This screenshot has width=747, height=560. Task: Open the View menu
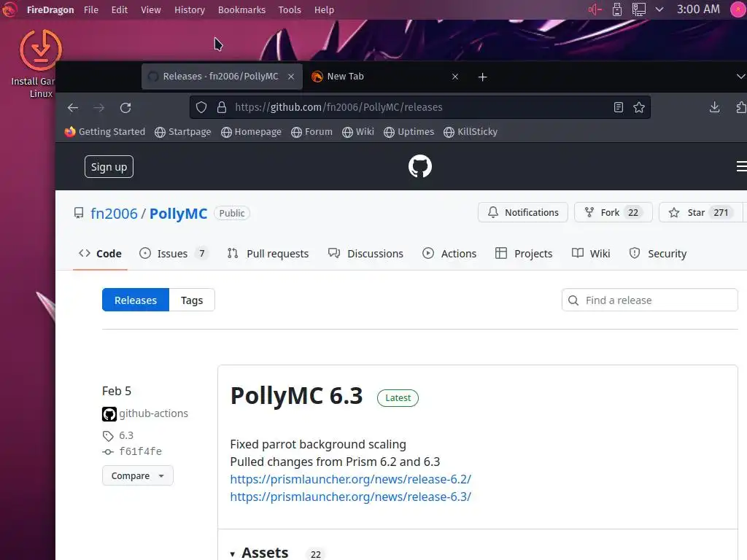(x=151, y=9)
